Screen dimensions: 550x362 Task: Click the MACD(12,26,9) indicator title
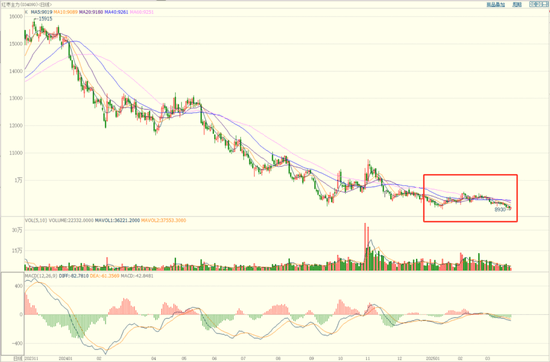[x=41, y=276]
